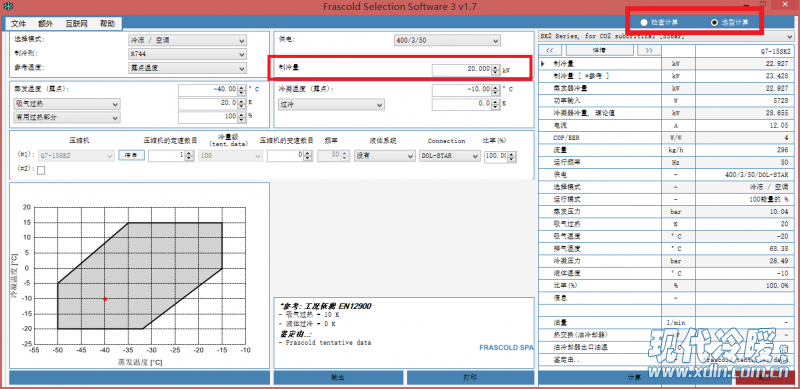This screenshot has width=800, height=389.
Task: Open the 帮助 menu
Action: 107,23
